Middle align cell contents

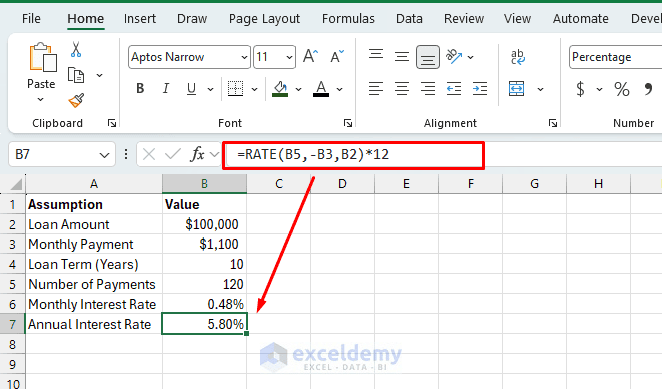coord(402,56)
